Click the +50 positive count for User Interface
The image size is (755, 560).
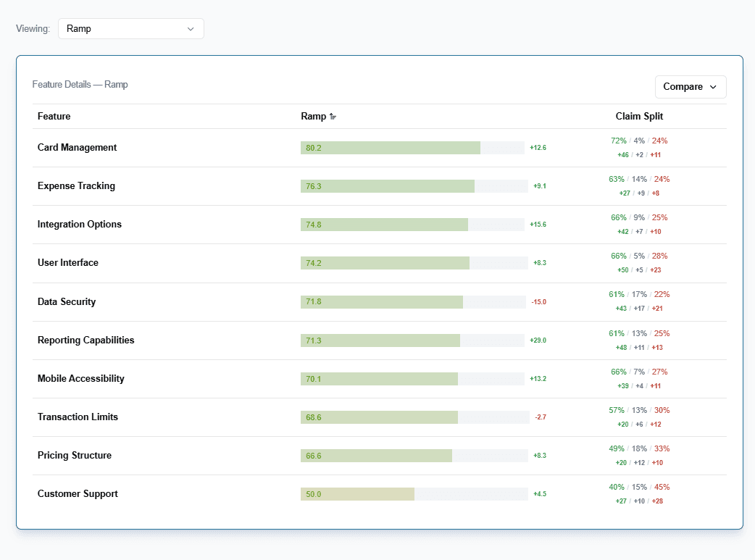(623, 270)
